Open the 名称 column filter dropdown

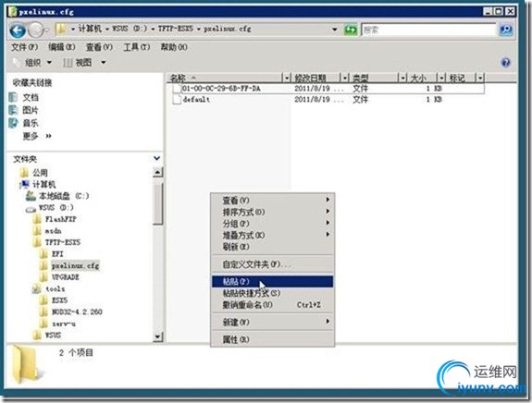point(287,79)
